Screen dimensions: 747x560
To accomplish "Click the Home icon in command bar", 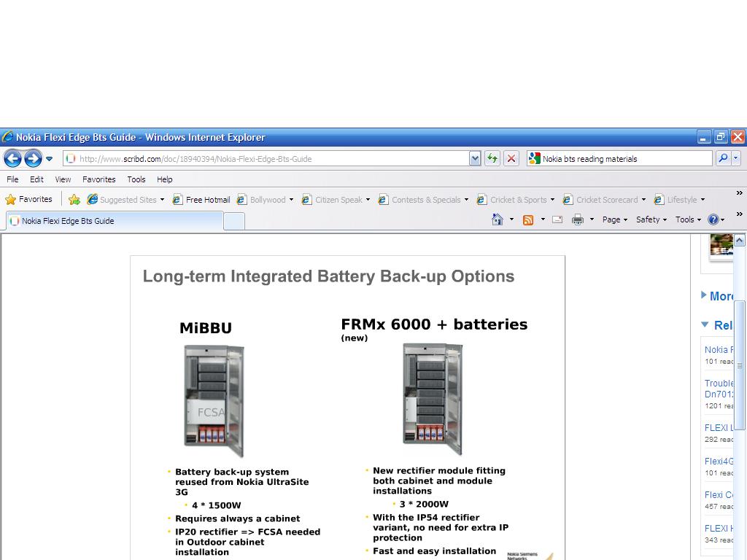I will click(x=498, y=219).
